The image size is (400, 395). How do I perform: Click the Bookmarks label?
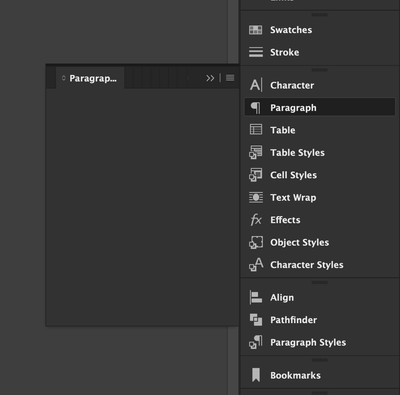(x=295, y=375)
